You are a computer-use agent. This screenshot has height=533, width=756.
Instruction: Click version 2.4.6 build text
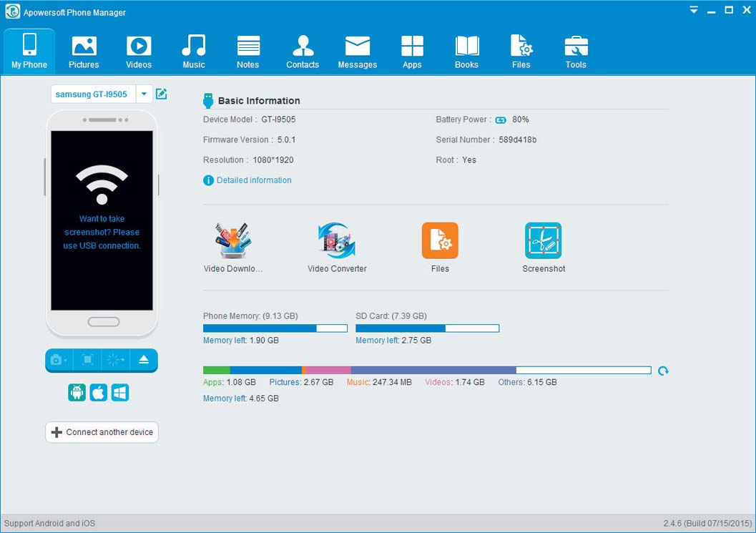pos(707,524)
